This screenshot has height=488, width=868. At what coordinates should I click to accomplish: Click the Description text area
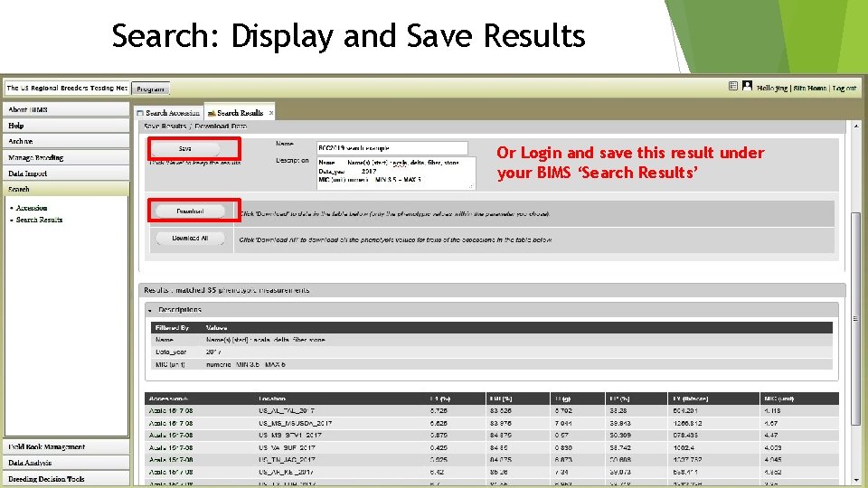(x=396, y=174)
